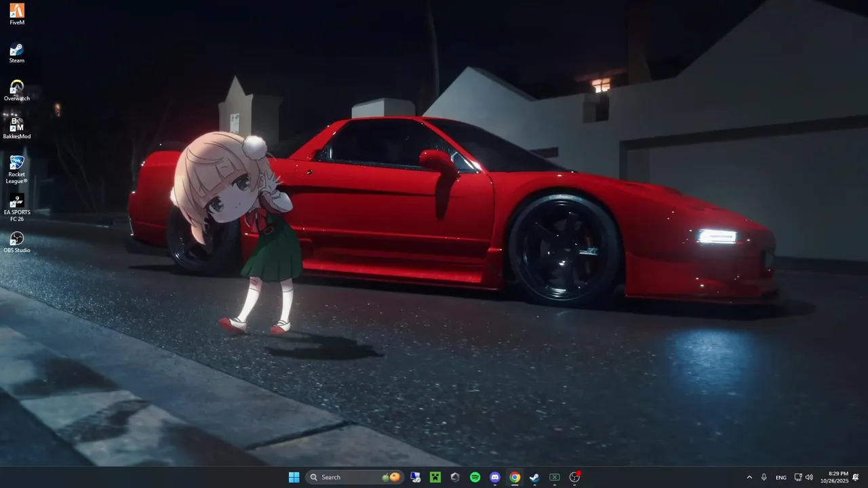Open Discord from the taskbar

point(495,477)
